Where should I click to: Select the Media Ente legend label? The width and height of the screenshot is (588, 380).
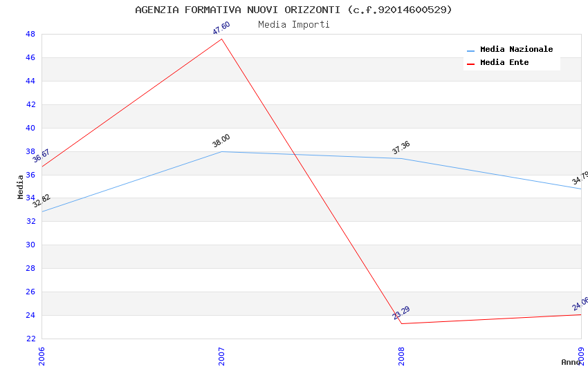(504, 63)
